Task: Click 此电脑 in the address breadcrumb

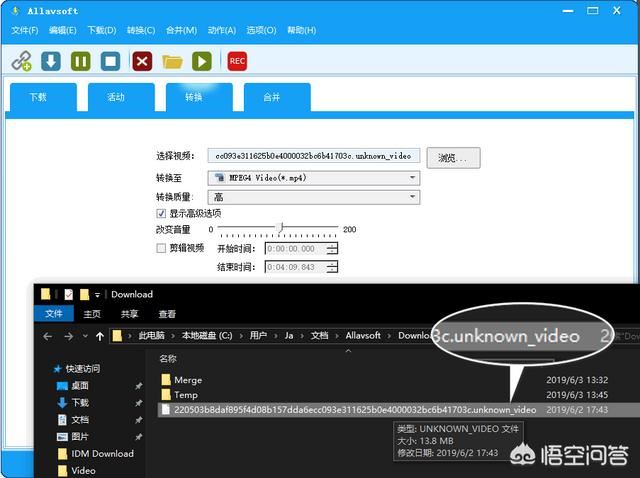Action: [x=151, y=336]
